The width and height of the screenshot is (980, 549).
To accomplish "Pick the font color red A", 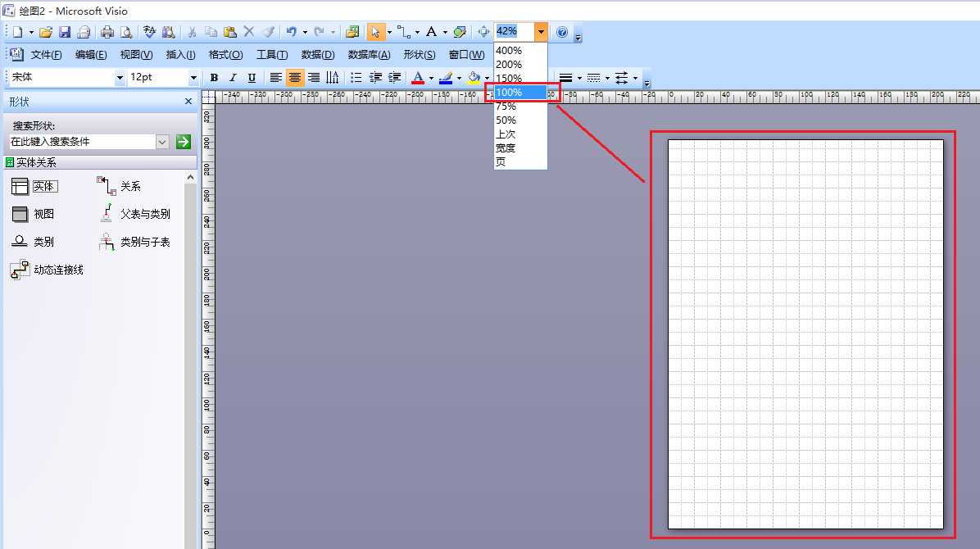I will (418, 78).
